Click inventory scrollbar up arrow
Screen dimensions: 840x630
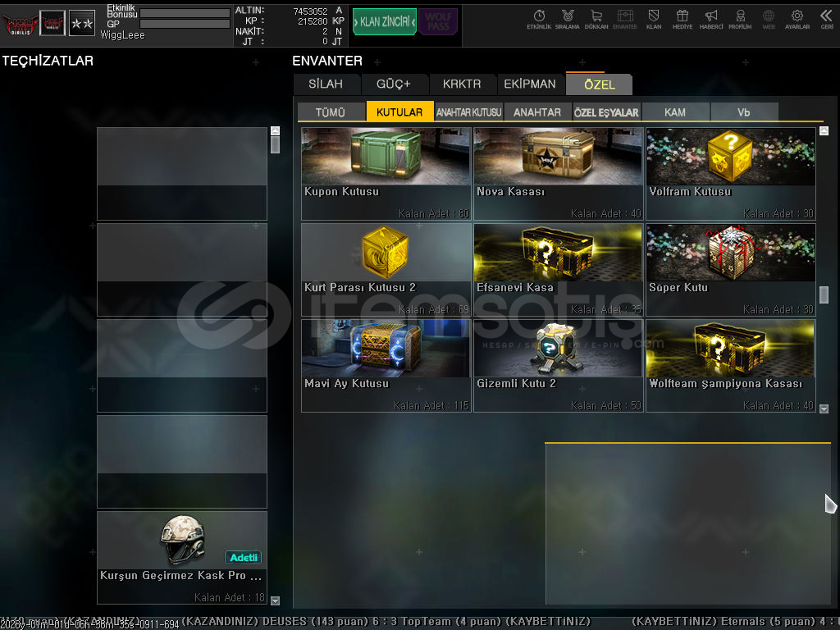[824, 130]
